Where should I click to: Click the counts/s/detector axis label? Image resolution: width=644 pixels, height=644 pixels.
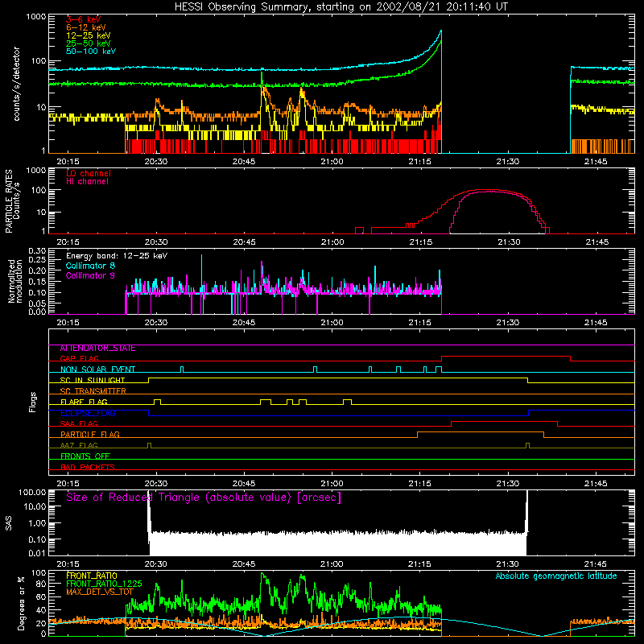pos(17,84)
